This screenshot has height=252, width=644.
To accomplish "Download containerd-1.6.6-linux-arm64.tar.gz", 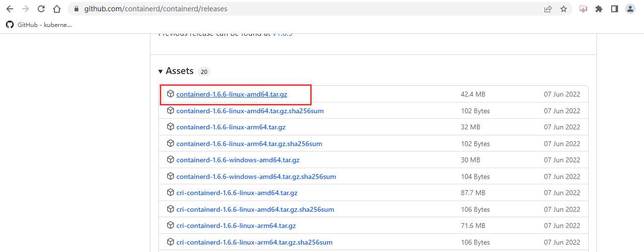I will [231, 127].
